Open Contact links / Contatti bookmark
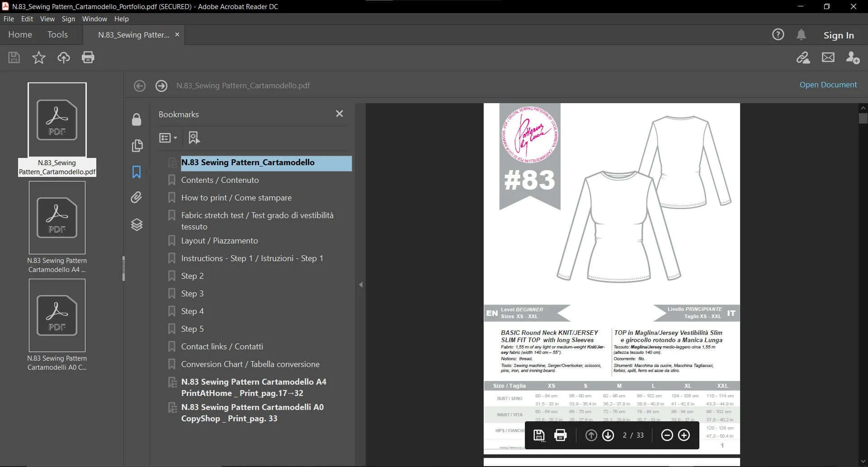 tap(222, 347)
